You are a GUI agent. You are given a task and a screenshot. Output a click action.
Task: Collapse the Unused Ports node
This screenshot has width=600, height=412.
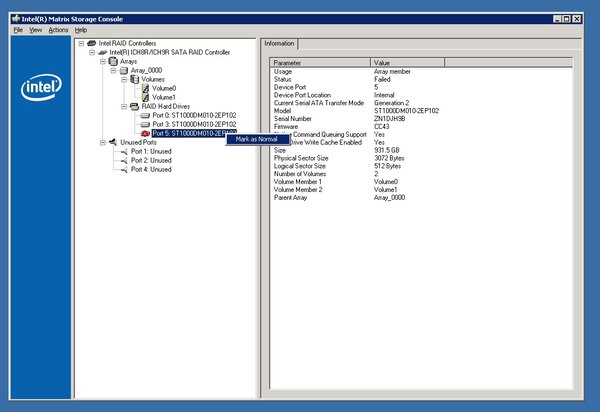click(103, 142)
